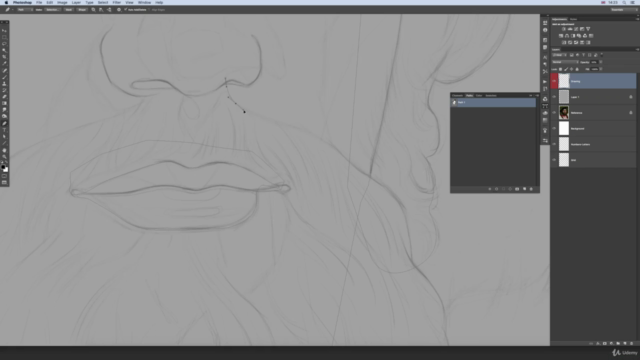The height and width of the screenshot is (360, 640).
Task: Hide the Drawing layer
Action: pos(554,81)
